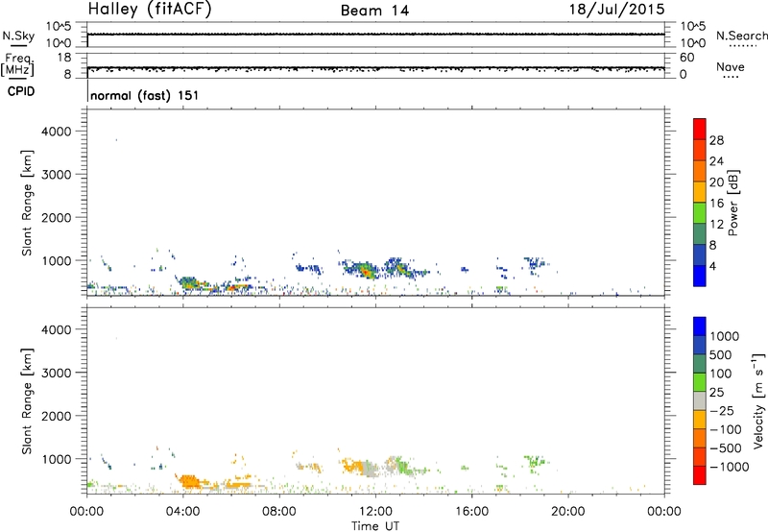Viewport: 768px width, 532px height.
Task: Click the red top segment of the Power colorbar
Action: [700, 130]
